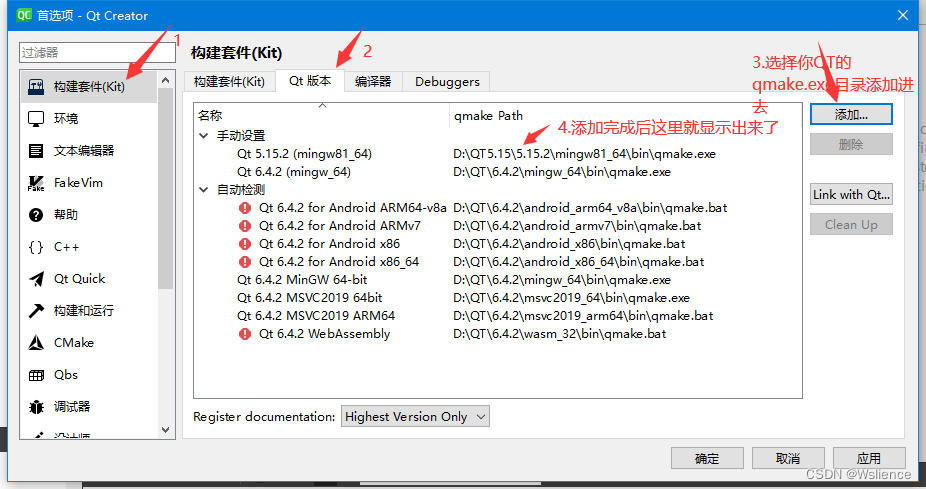Confirm with the 确定 button

(707, 458)
